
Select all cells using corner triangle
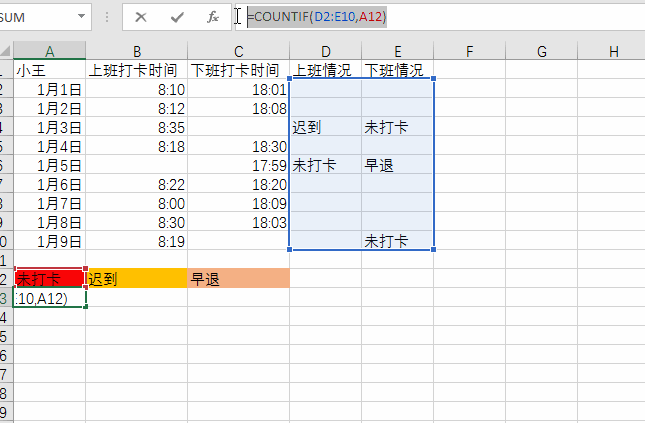click(6, 51)
